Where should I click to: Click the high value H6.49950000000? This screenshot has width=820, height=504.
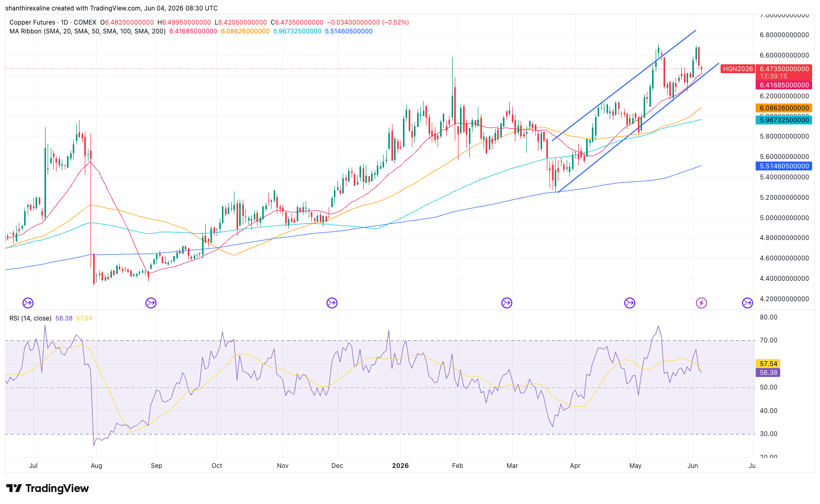[184, 22]
